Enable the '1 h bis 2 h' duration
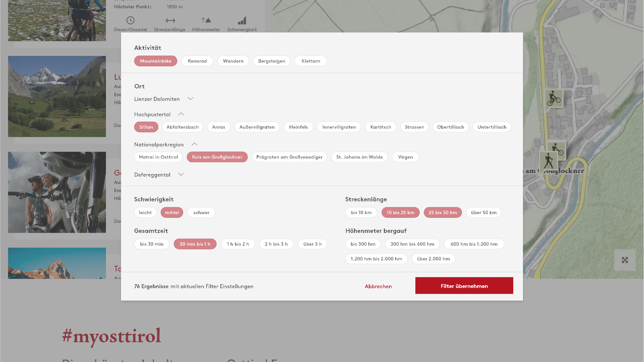The image size is (644, 362). 238,244
